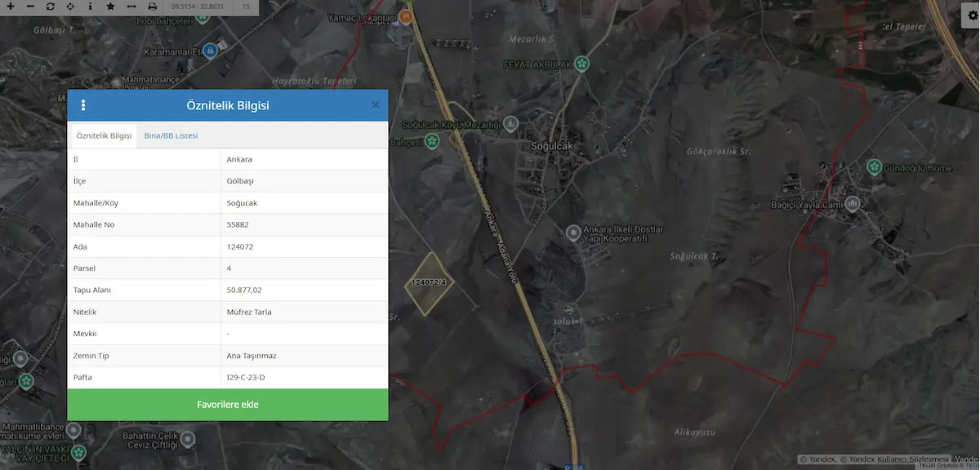Viewport: 980px width, 470px height.
Task: Click the Alikuyusu label on map
Action: point(695,432)
